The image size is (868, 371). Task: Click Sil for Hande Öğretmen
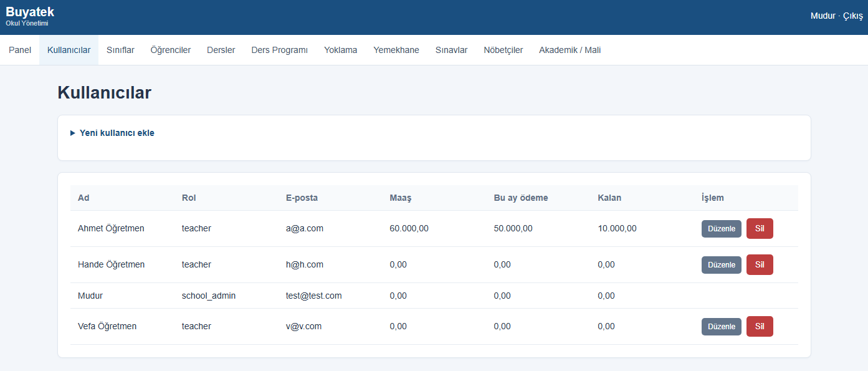(760, 265)
